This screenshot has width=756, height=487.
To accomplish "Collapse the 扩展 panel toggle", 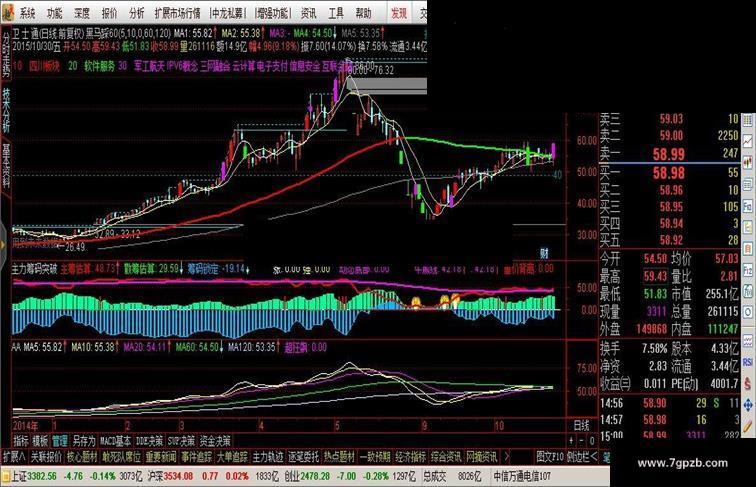I will point(14,456).
